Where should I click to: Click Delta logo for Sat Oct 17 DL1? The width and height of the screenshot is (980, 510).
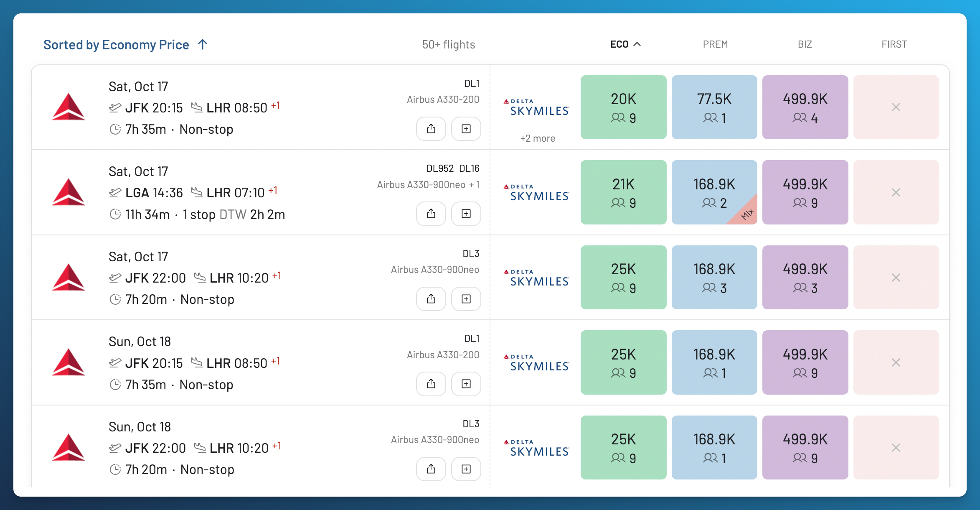point(69,107)
